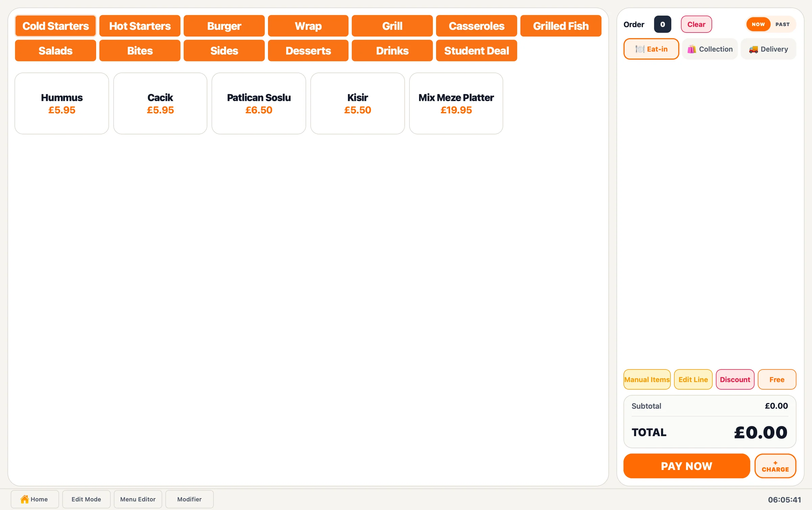Open the Menu Editor
The height and width of the screenshot is (510, 812).
pos(138,499)
